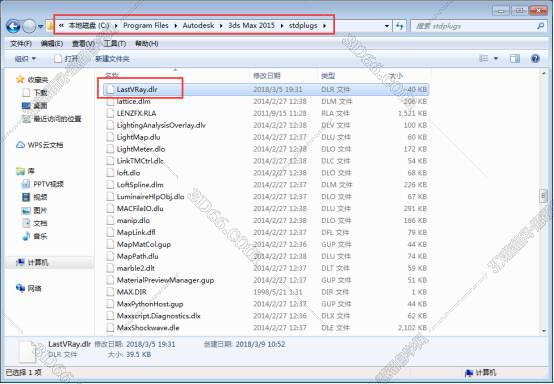The height and width of the screenshot is (384, 554).
Task: Click the marble2.dlt file icon
Action: click(x=110, y=268)
